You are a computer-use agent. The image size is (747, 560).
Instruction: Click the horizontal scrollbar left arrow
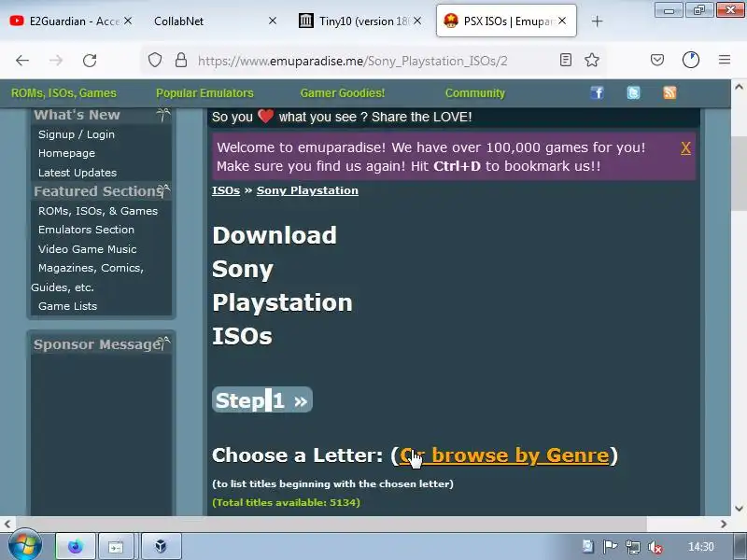click(7, 524)
